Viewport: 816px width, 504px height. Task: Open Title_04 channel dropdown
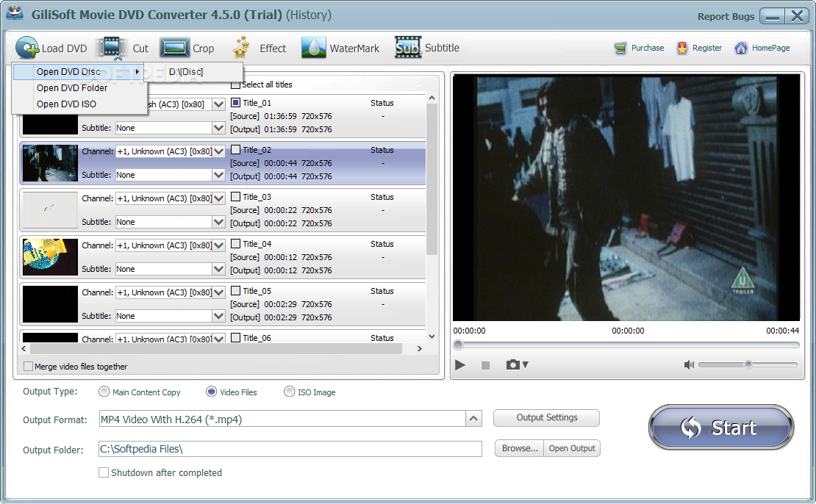[x=219, y=245]
